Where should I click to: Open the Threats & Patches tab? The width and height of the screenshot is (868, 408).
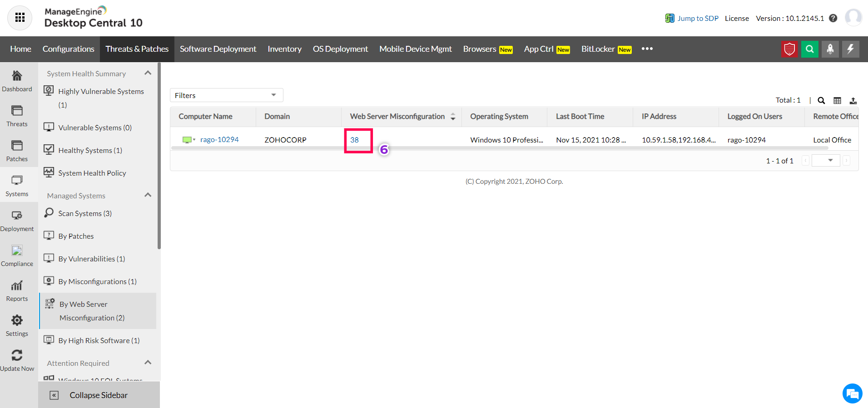pyautogui.click(x=137, y=49)
